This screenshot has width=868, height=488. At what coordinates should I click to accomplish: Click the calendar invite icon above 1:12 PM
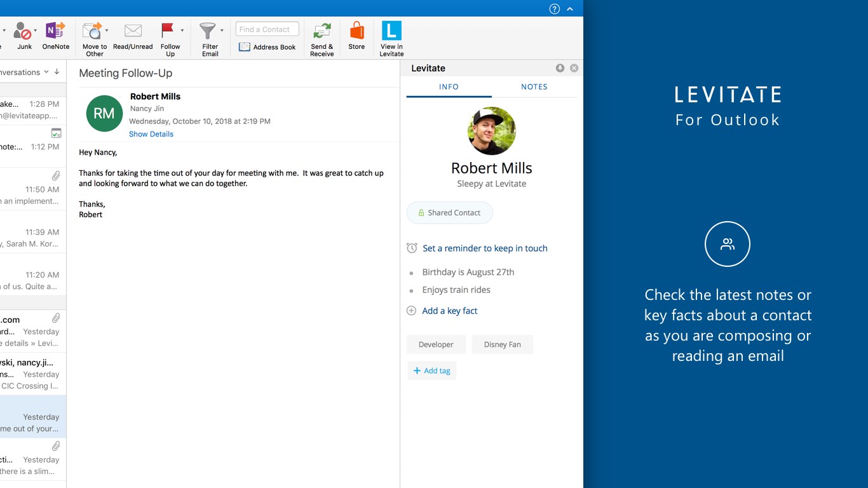click(56, 133)
